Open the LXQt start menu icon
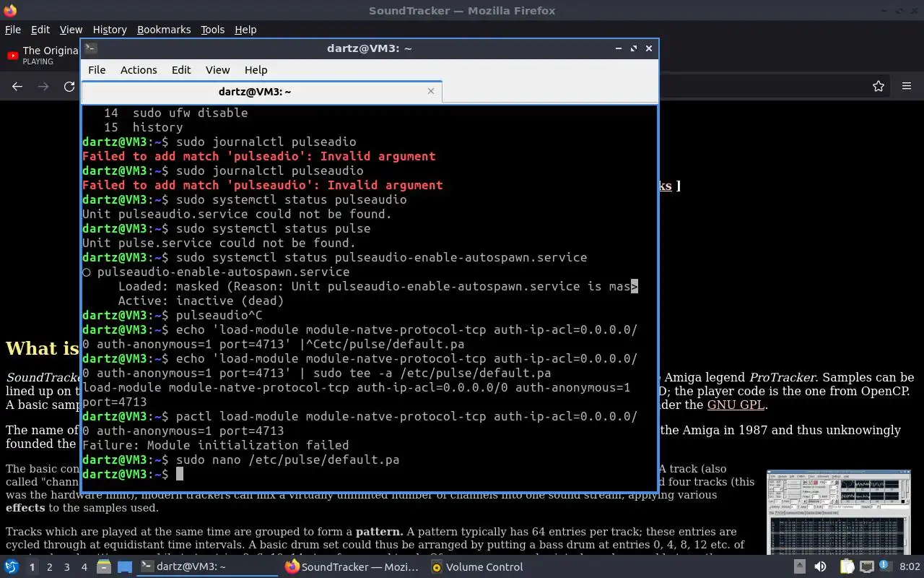The image size is (924, 578). [11, 567]
